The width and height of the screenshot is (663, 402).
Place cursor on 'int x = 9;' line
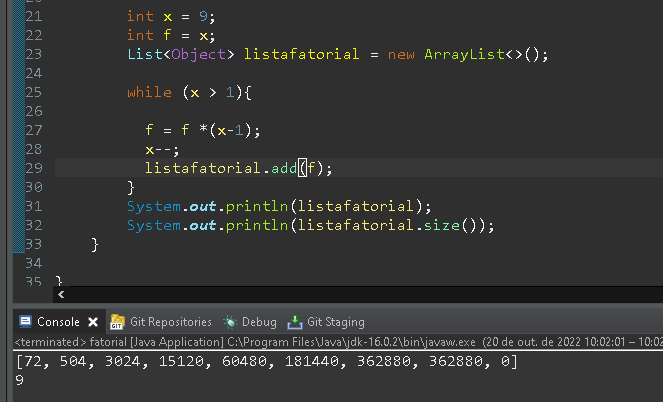click(171, 16)
